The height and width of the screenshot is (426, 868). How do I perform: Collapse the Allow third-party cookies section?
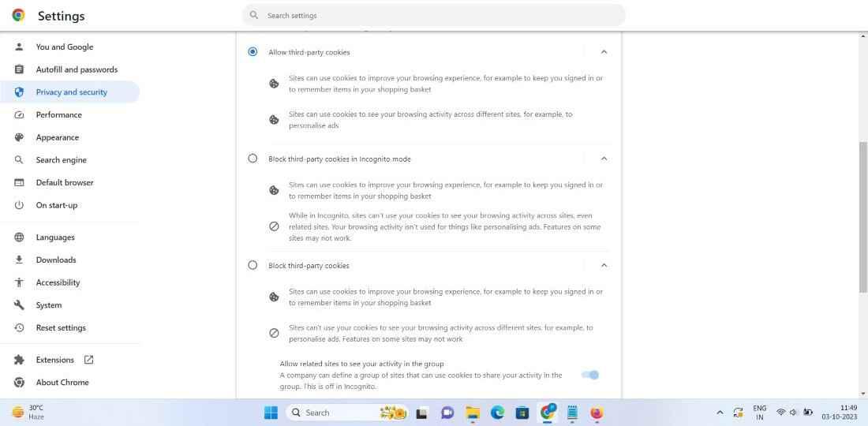tap(604, 52)
